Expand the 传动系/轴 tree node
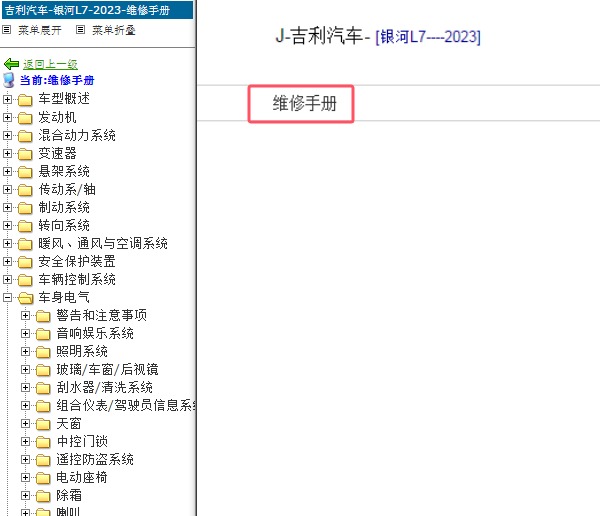The height and width of the screenshot is (516, 600). point(7,189)
